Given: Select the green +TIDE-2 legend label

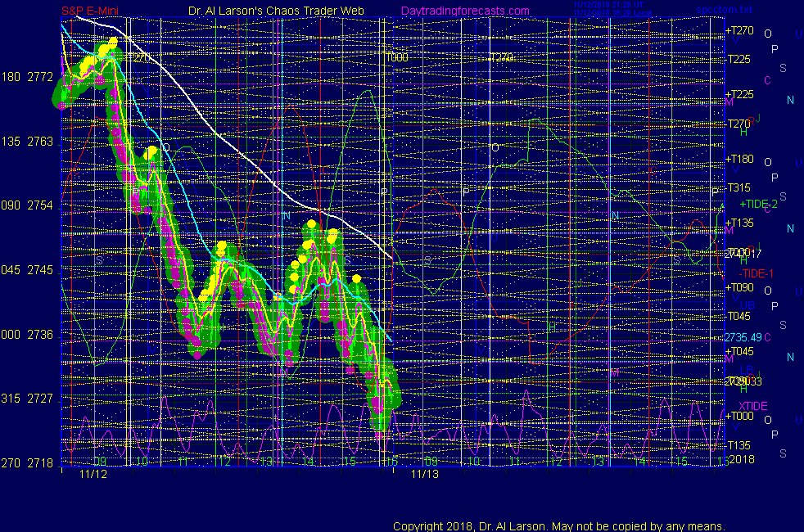Looking at the screenshot, I should [761, 204].
